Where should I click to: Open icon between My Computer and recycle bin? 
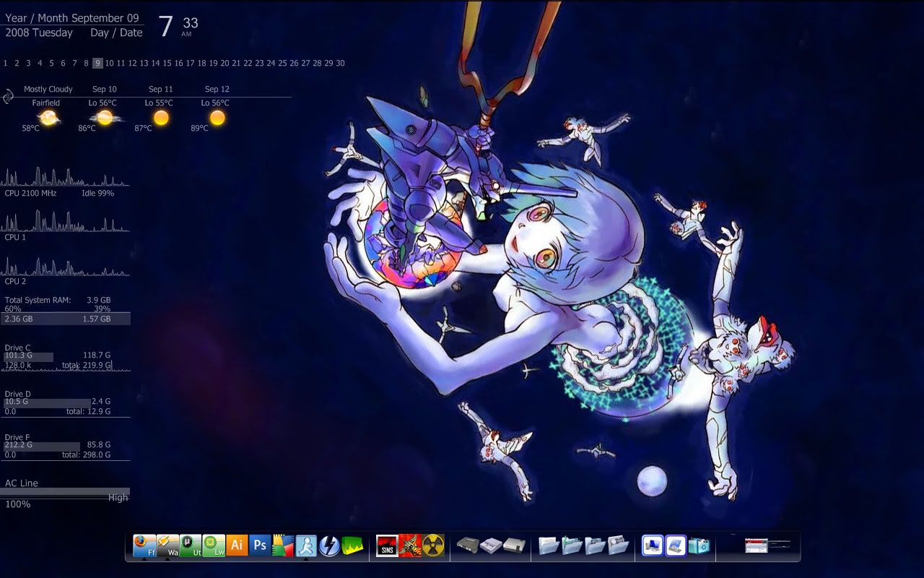click(x=676, y=545)
